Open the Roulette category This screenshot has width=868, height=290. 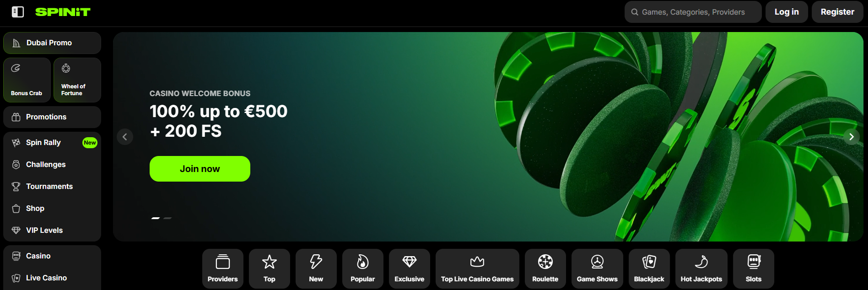pyautogui.click(x=545, y=269)
